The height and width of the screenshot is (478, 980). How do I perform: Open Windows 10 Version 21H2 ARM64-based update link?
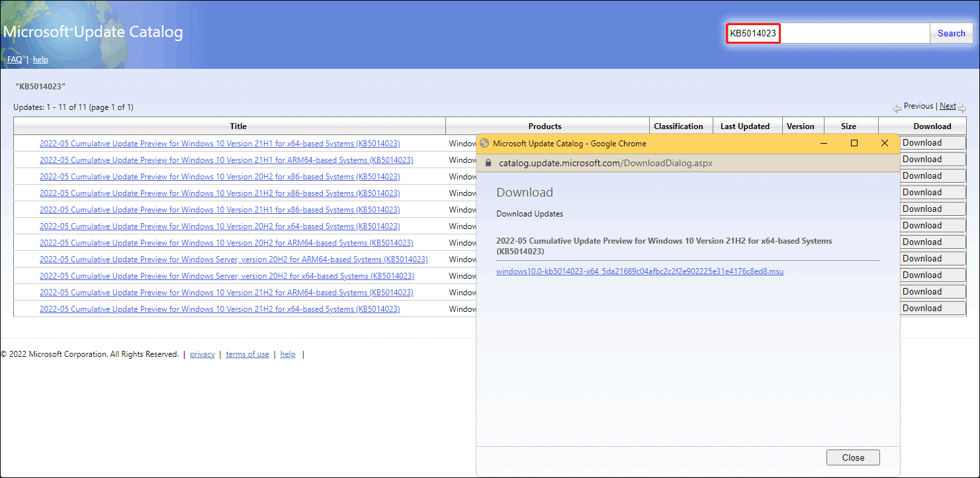pos(226,293)
